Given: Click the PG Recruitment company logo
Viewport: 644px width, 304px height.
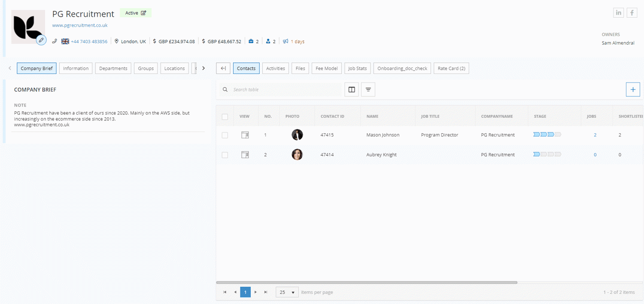Looking at the screenshot, I should tap(28, 27).
